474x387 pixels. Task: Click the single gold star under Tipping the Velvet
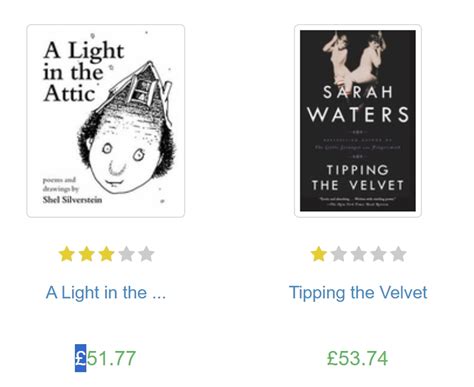318,254
